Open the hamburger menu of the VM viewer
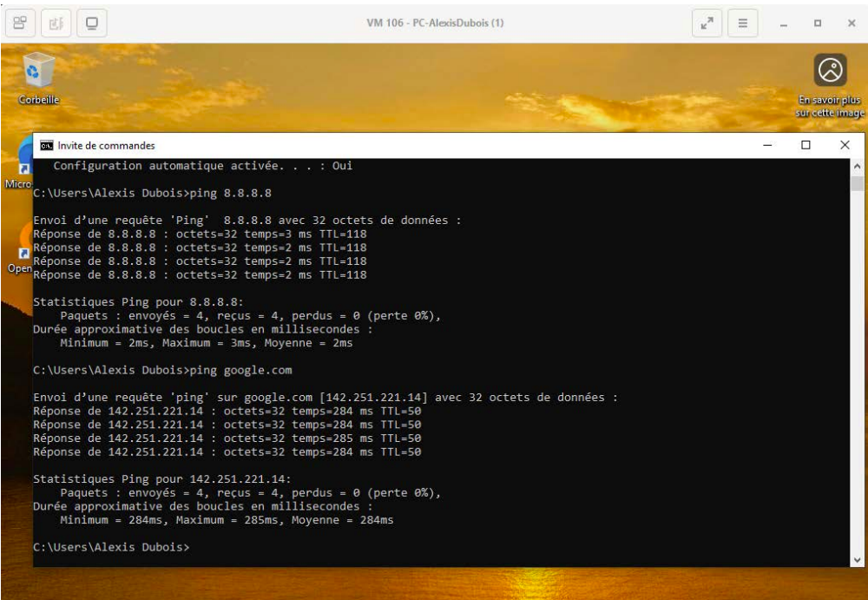868x600 pixels. [743, 23]
